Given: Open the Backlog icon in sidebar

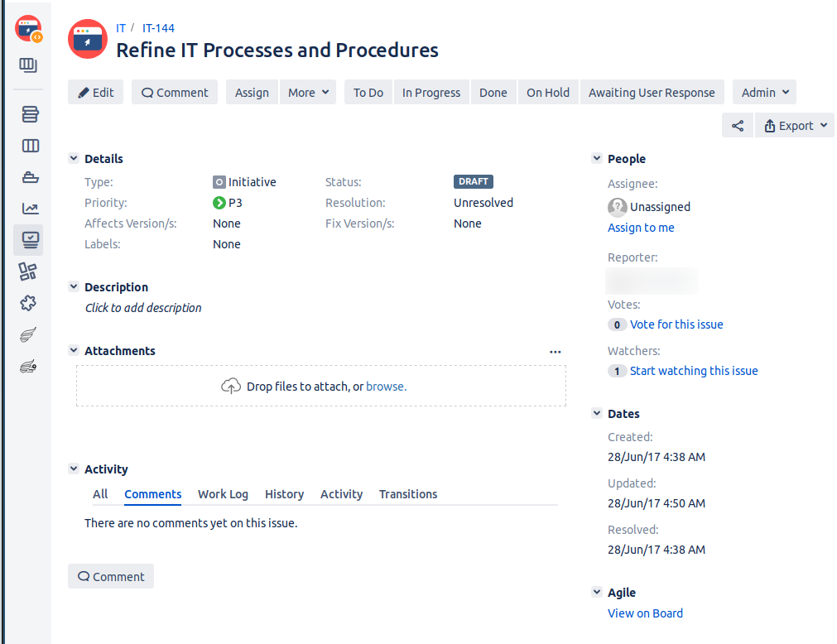Looking at the screenshot, I should pos(30,114).
